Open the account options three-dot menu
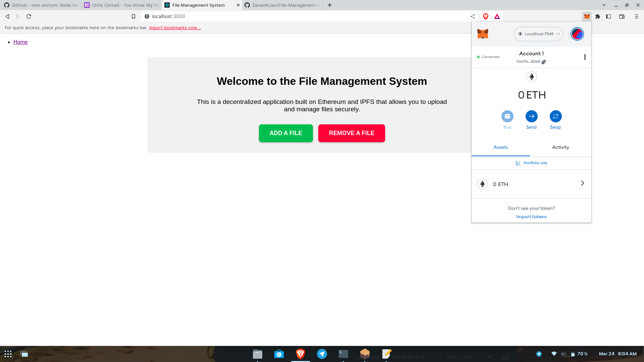 point(585,57)
